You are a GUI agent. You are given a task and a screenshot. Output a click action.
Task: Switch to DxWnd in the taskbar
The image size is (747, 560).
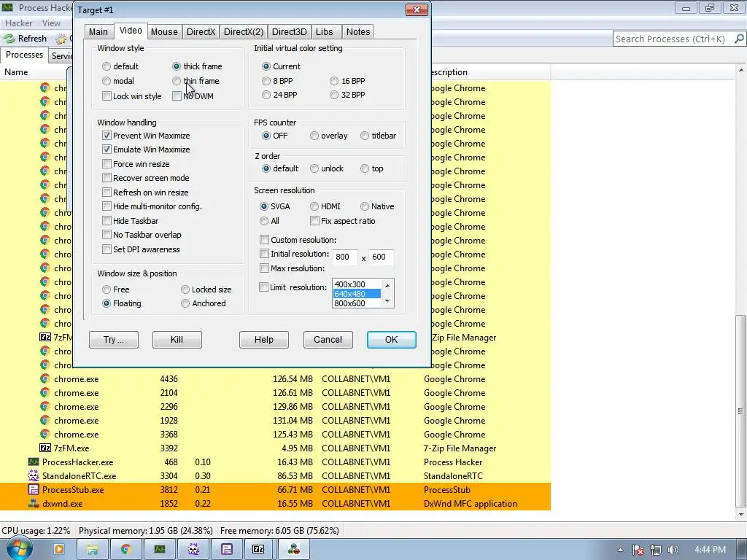pyautogui.click(x=293, y=549)
